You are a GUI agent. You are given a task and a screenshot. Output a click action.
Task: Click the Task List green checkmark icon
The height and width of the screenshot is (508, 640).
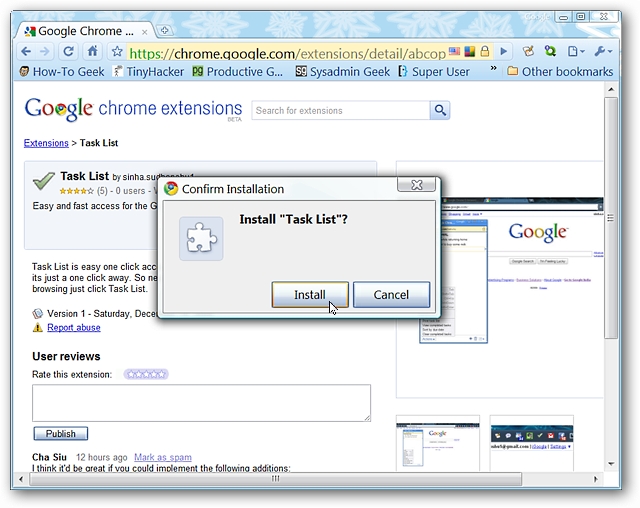(44, 181)
